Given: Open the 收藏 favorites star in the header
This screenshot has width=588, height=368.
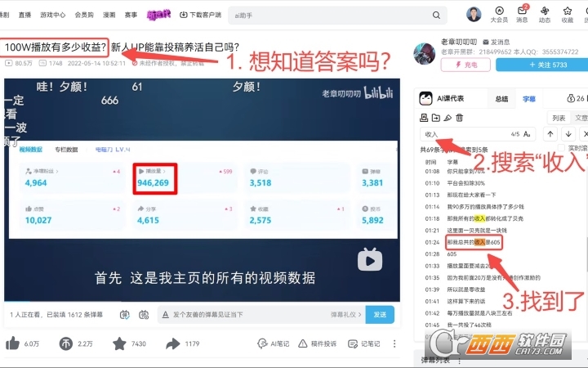Looking at the screenshot, I should pyautogui.click(x=567, y=11).
